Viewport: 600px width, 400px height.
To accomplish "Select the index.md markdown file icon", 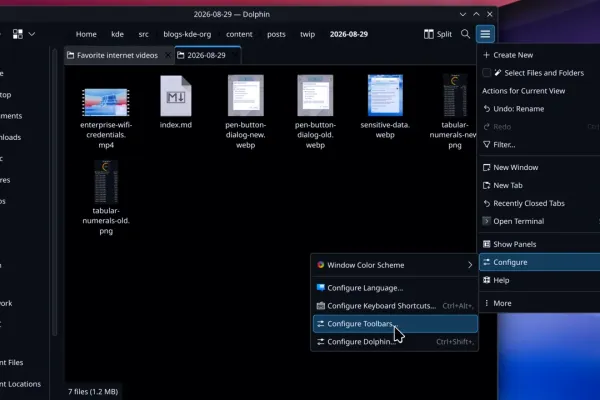I will [176, 96].
